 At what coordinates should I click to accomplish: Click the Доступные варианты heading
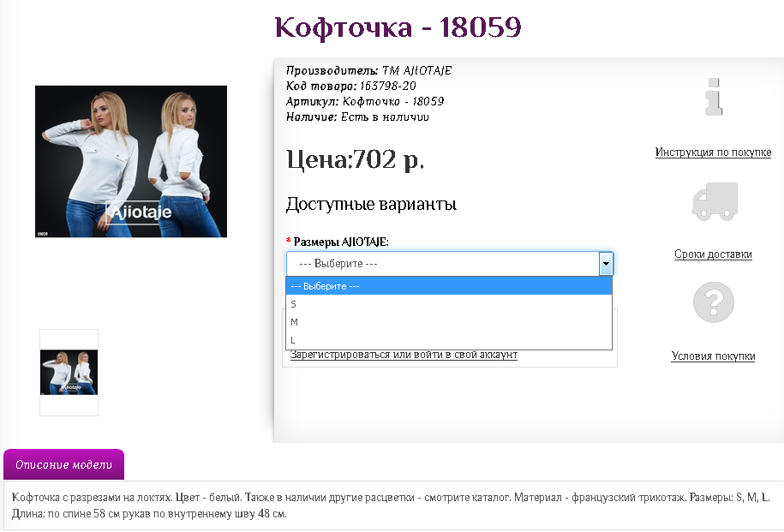372,204
